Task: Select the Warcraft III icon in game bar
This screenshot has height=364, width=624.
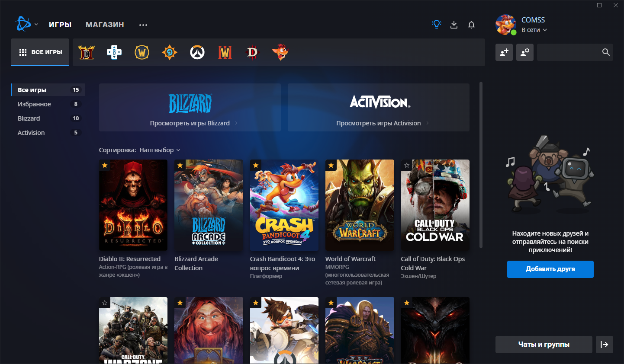Action: pos(225,52)
